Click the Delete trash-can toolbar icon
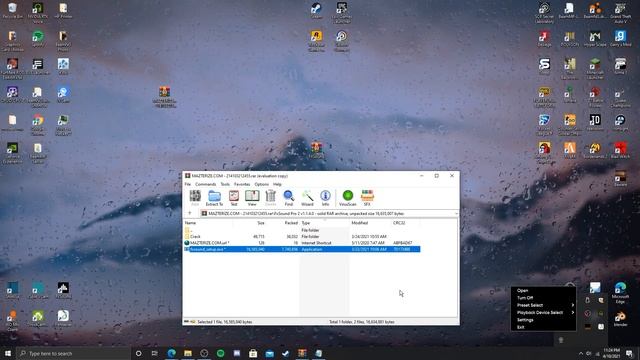 270,198
